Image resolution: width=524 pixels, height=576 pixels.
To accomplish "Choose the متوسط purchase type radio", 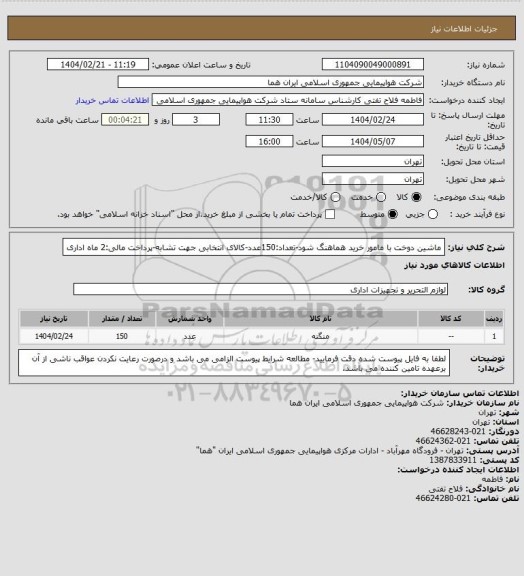I will pyautogui.click(x=393, y=214).
